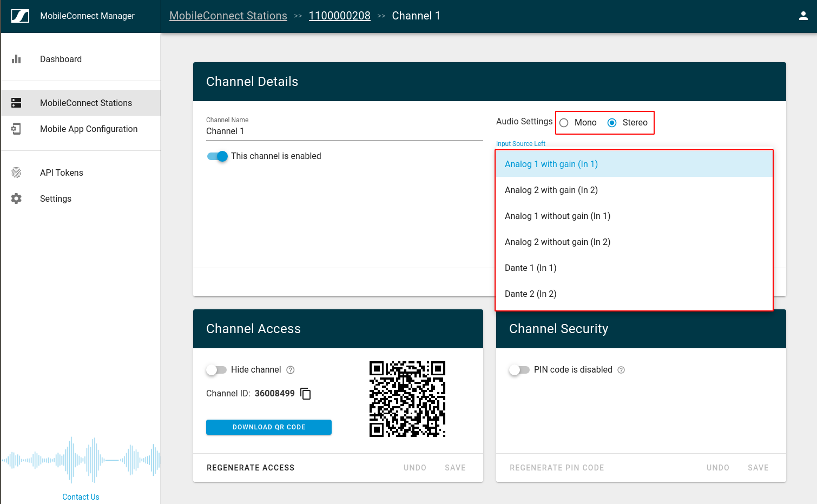Screen dimensions: 817x504
Task: Click Regenerate PIN Code button
Action: tap(557, 468)
